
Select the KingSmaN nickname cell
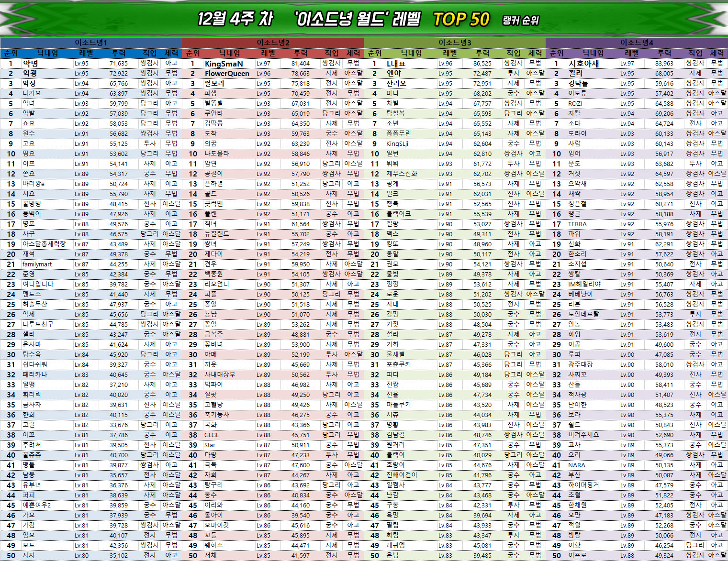click(224, 64)
